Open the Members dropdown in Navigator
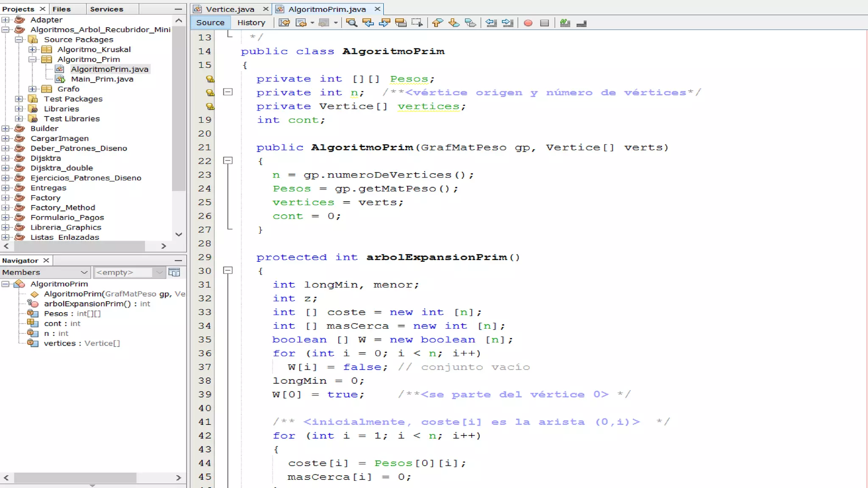The width and height of the screenshot is (868, 488). click(84, 272)
